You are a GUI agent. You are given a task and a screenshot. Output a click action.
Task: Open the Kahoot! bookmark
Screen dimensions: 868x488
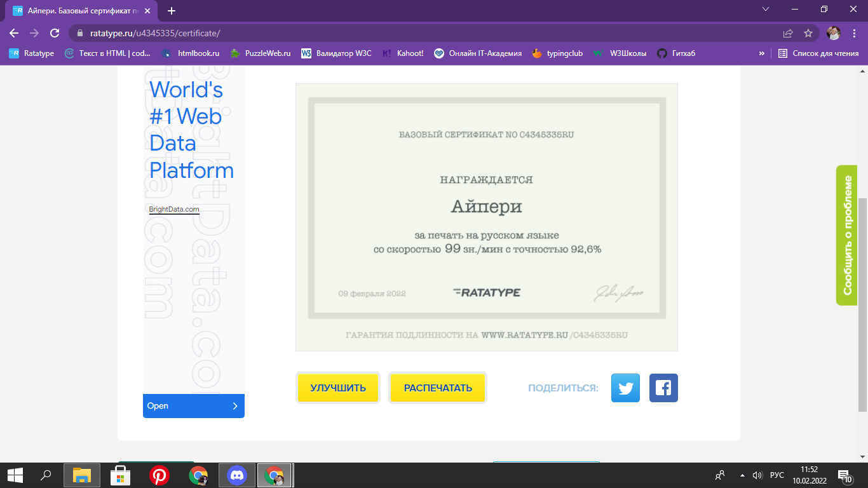coord(403,53)
